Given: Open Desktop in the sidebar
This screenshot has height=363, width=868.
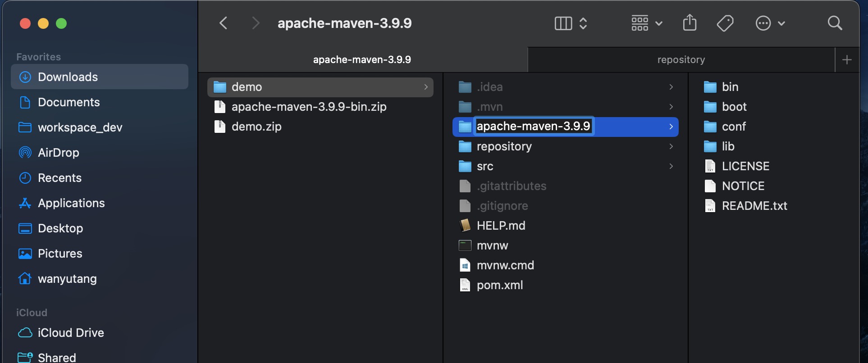Looking at the screenshot, I should [x=100, y=228].
